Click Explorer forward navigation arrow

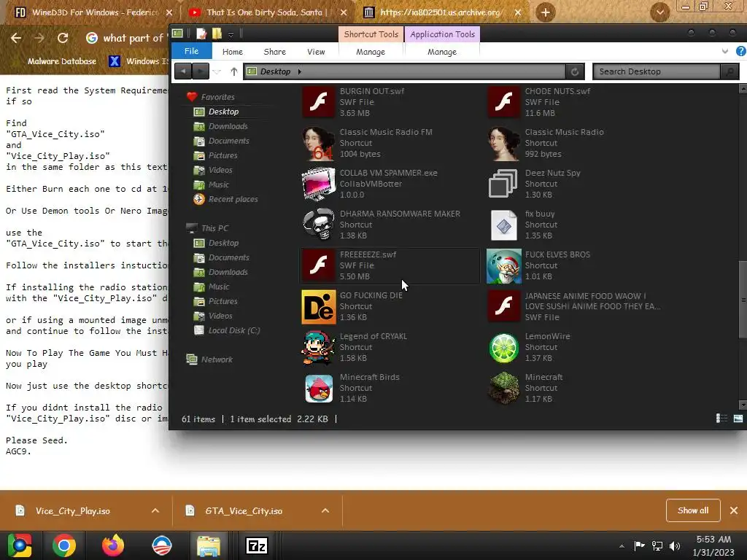[x=200, y=71]
